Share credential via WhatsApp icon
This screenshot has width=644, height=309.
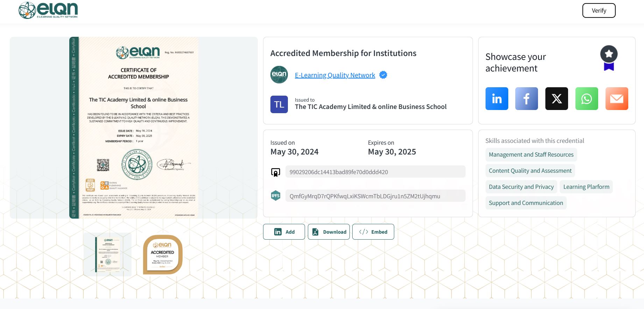(587, 99)
